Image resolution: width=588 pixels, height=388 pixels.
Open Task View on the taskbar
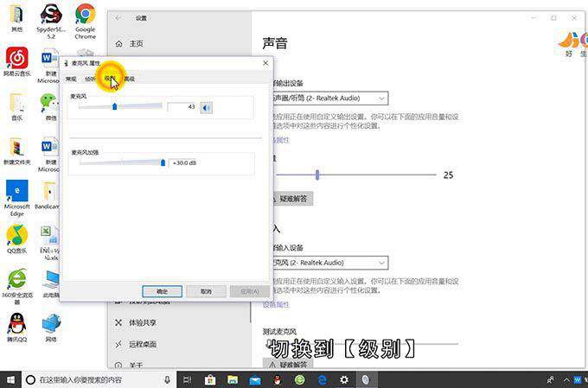tap(187, 379)
